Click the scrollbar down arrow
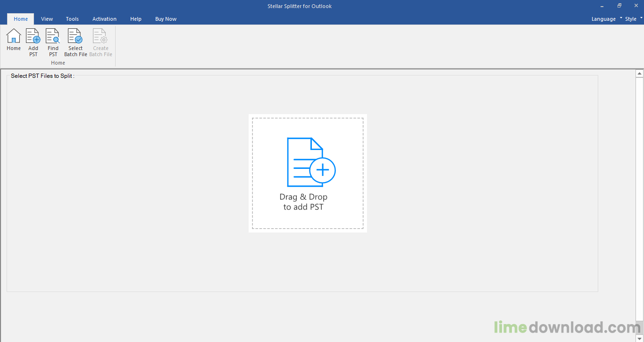The image size is (644, 342). tap(640, 338)
